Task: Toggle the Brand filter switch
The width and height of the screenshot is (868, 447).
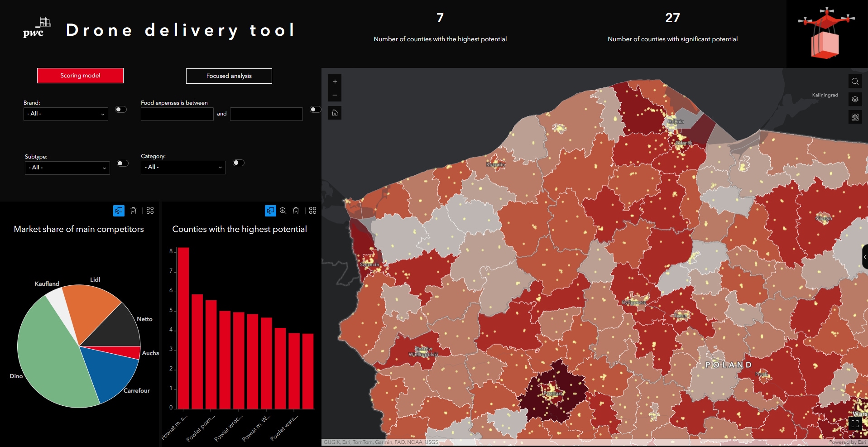Action: coord(120,110)
